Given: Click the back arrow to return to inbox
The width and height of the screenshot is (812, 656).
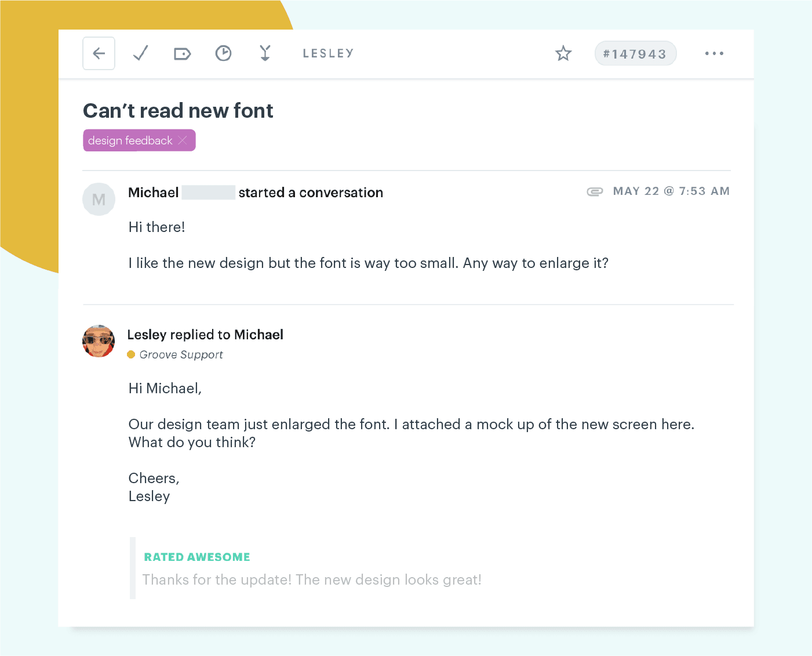Looking at the screenshot, I should point(99,53).
